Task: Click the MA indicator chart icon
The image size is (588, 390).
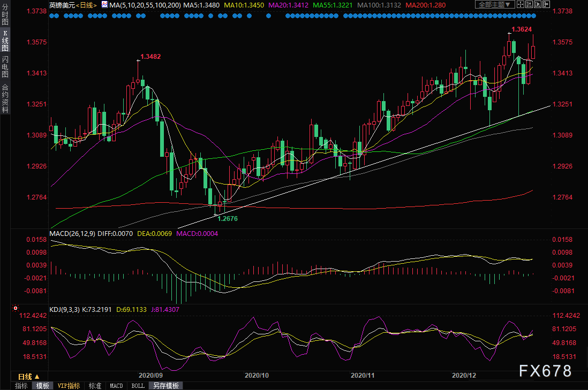Action: 104,5
